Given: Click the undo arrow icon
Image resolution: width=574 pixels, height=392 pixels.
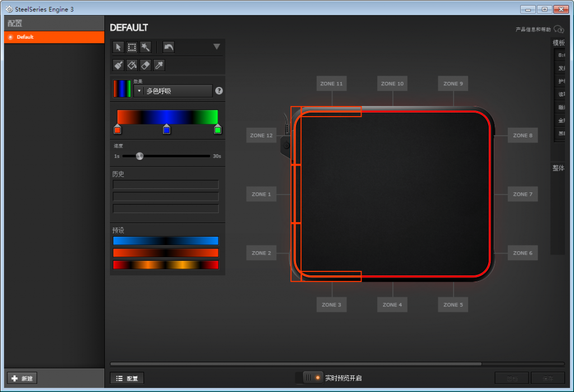Looking at the screenshot, I should tap(168, 47).
